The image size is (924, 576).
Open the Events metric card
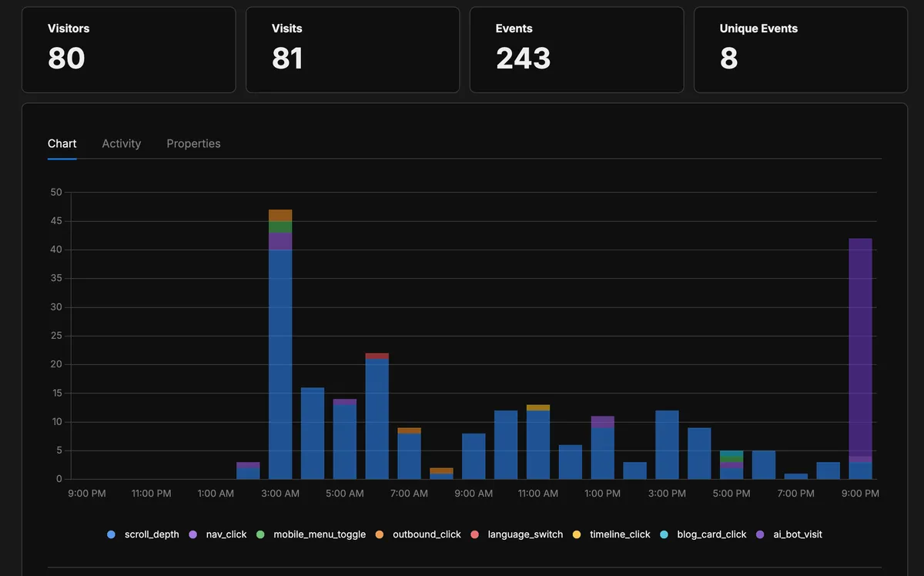577,49
